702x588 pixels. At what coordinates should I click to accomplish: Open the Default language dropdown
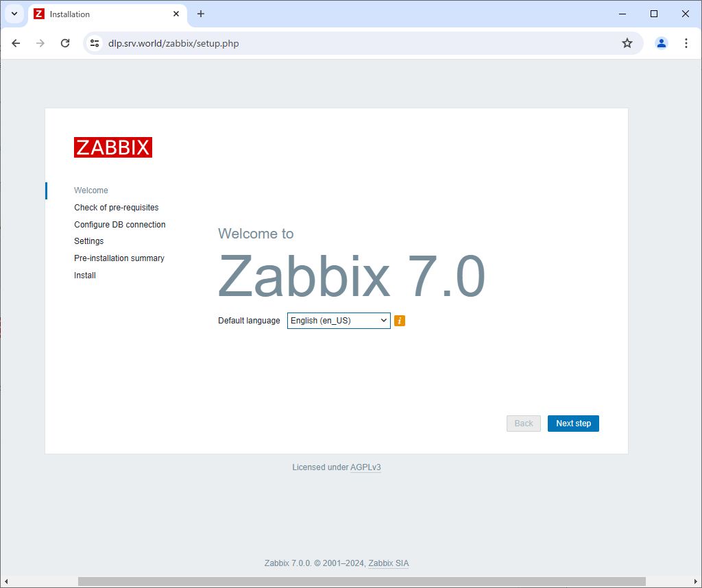(x=339, y=321)
